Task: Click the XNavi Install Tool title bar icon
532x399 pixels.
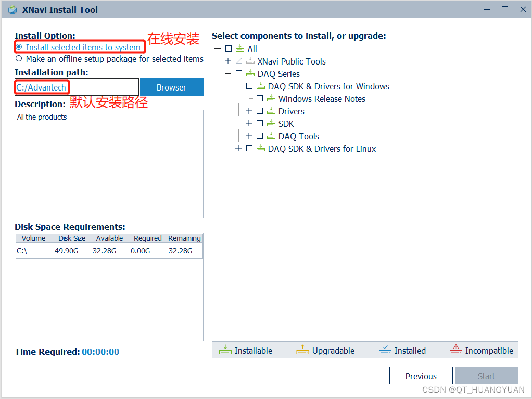Action: click(12, 9)
